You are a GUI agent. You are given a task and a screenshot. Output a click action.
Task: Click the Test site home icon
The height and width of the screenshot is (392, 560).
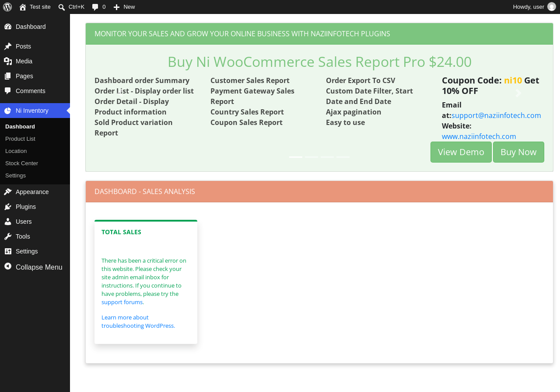pyautogui.click(x=23, y=7)
